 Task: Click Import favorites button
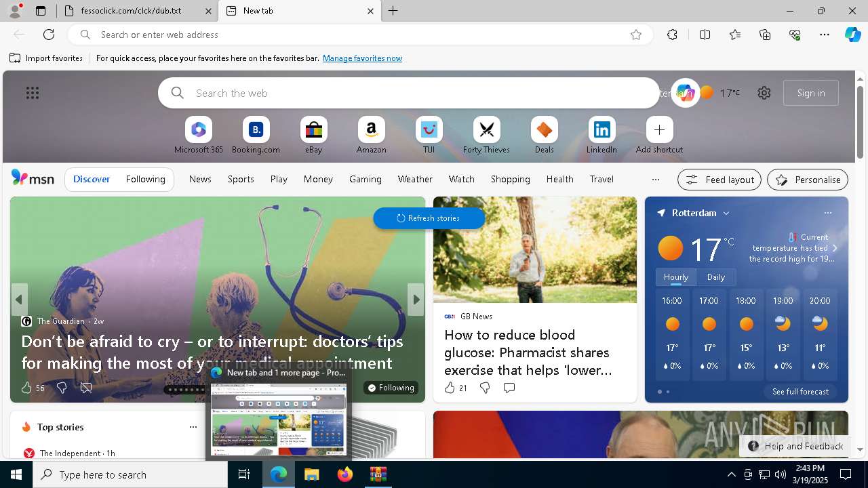click(x=46, y=58)
